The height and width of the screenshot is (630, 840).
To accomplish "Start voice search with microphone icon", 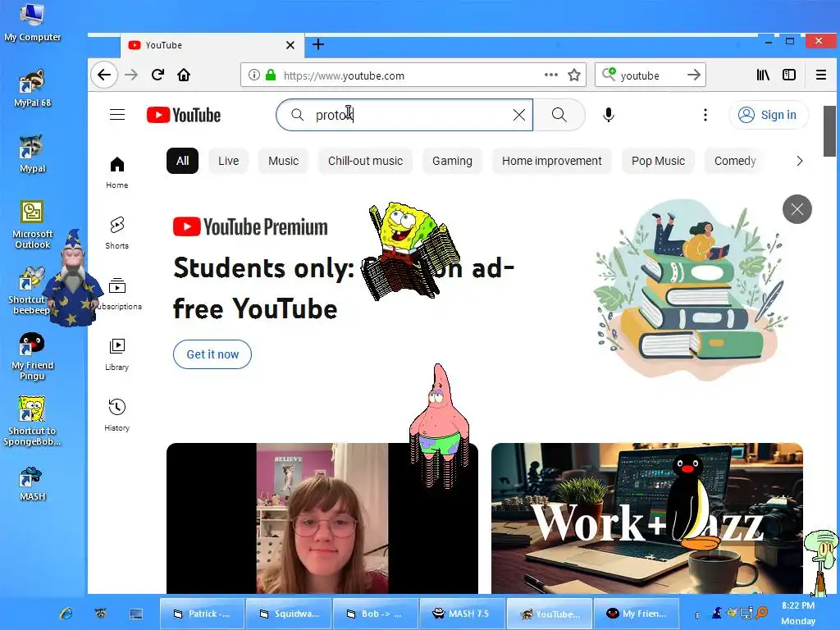I will point(608,115).
